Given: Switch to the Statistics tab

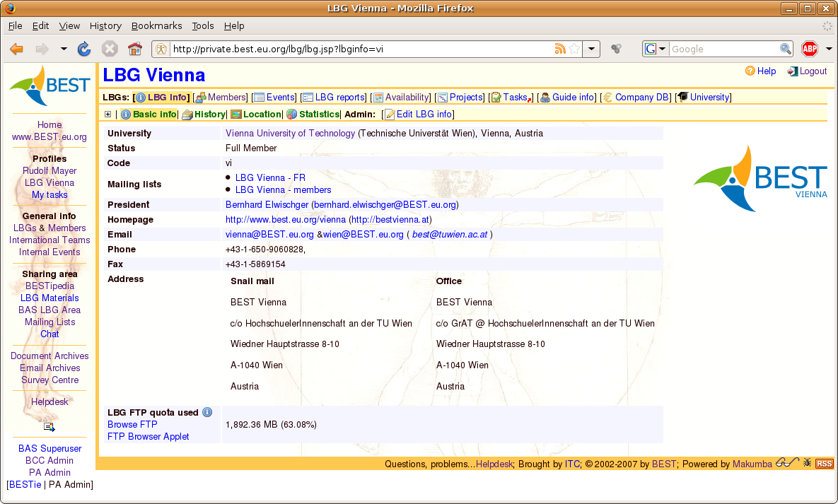Looking at the screenshot, I should 313,114.
